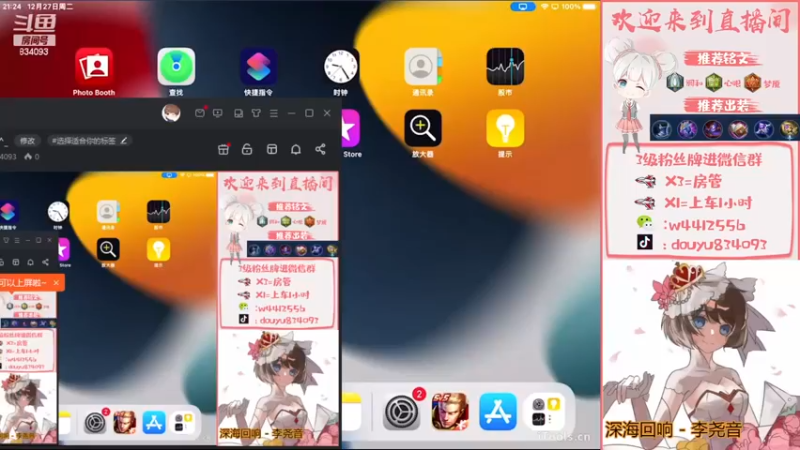
Task: Click the 深海回响 - 李尧音 caption in right panel
Action: click(673, 430)
